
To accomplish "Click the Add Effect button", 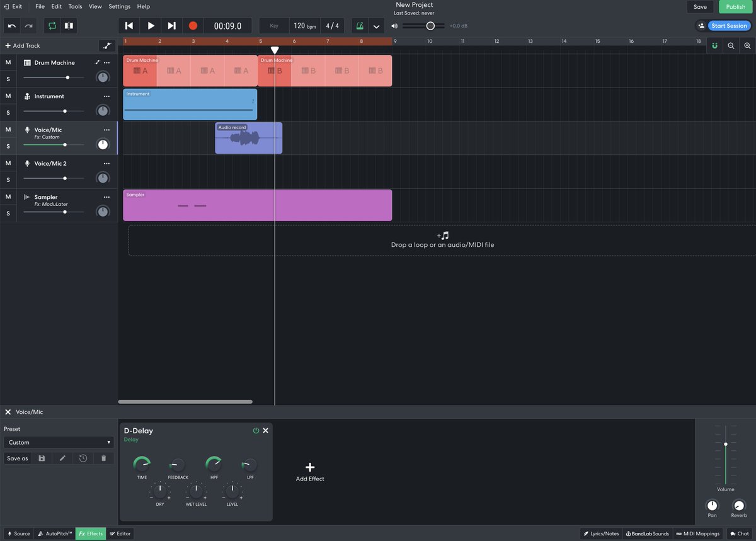I will point(309,472).
